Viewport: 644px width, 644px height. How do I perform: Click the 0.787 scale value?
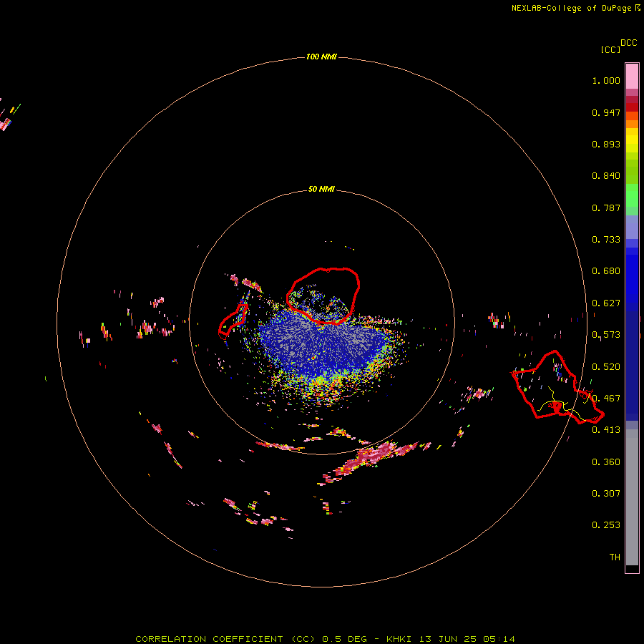[x=606, y=208]
